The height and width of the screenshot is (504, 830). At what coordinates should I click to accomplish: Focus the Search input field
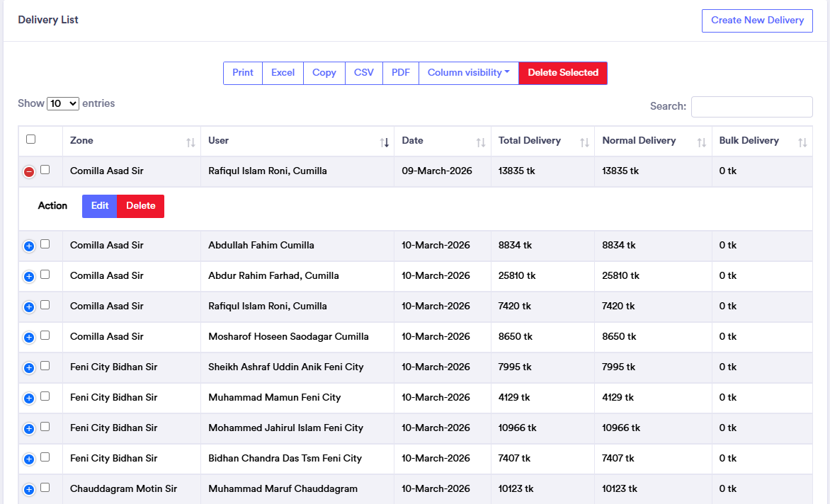coord(751,107)
